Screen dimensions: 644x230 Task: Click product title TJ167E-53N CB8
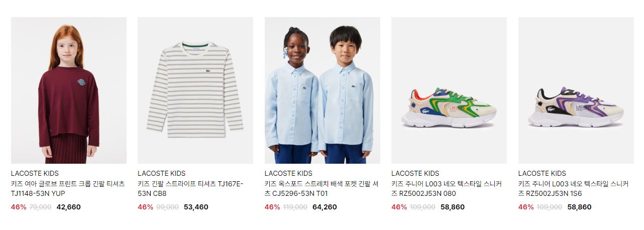tap(190, 189)
